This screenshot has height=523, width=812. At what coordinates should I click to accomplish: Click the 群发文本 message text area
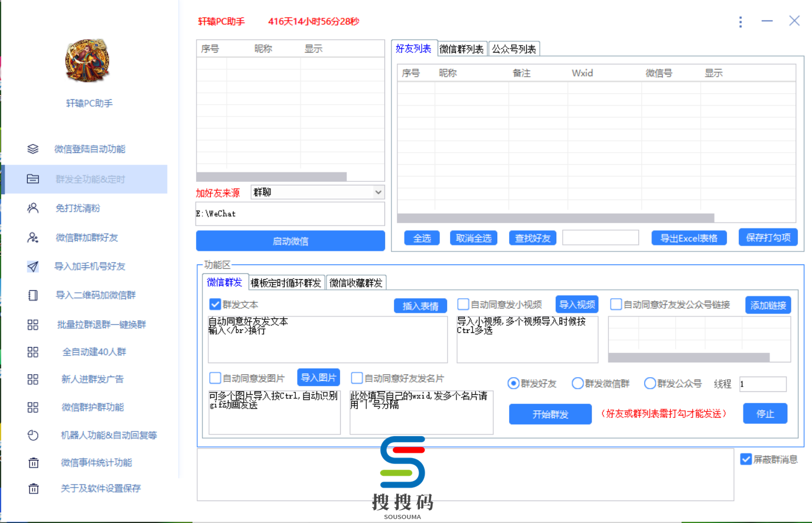coord(328,339)
